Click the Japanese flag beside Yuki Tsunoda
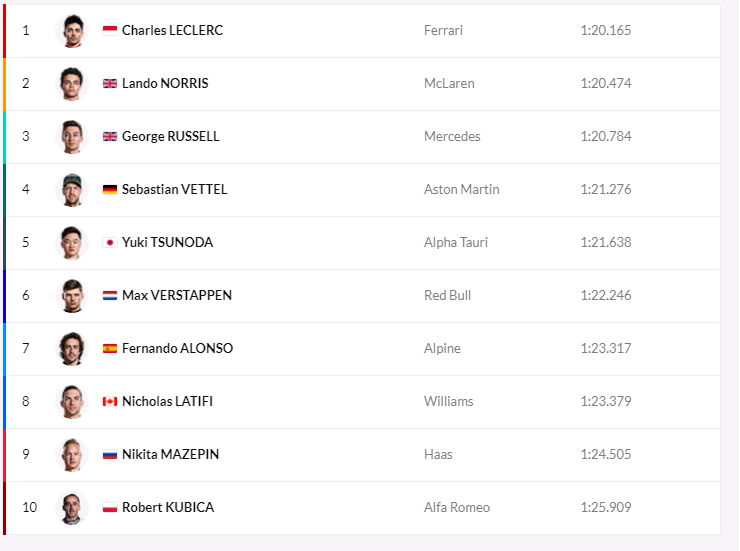Viewport: 740px width, 551px height. pyautogui.click(x=109, y=242)
